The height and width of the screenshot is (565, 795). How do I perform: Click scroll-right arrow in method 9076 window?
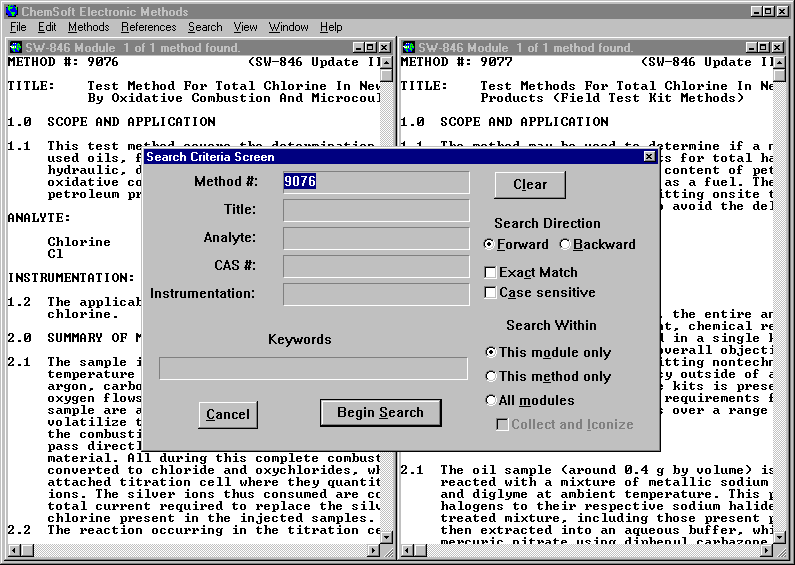tap(374, 550)
